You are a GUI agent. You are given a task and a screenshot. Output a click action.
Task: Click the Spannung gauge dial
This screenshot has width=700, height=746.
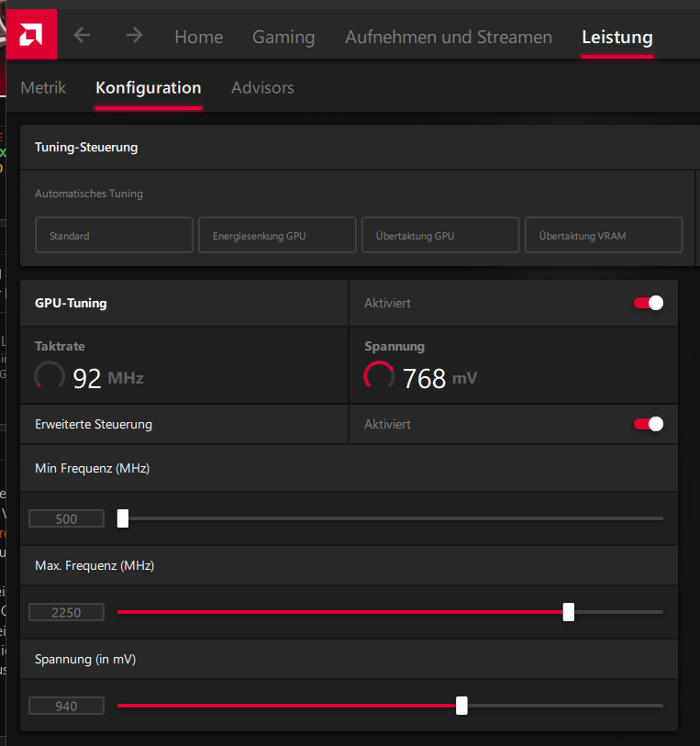pos(379,376)
